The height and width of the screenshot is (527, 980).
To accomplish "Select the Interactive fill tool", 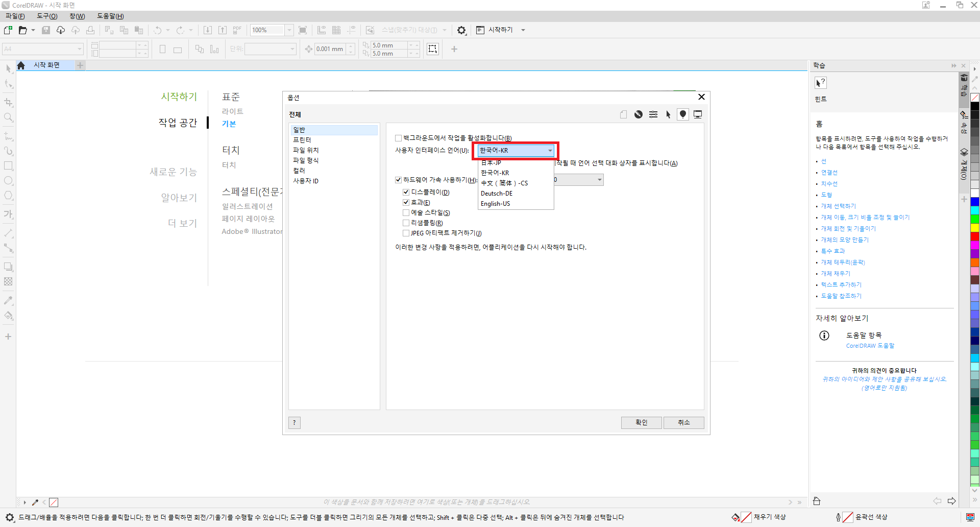I will [8, 316].
